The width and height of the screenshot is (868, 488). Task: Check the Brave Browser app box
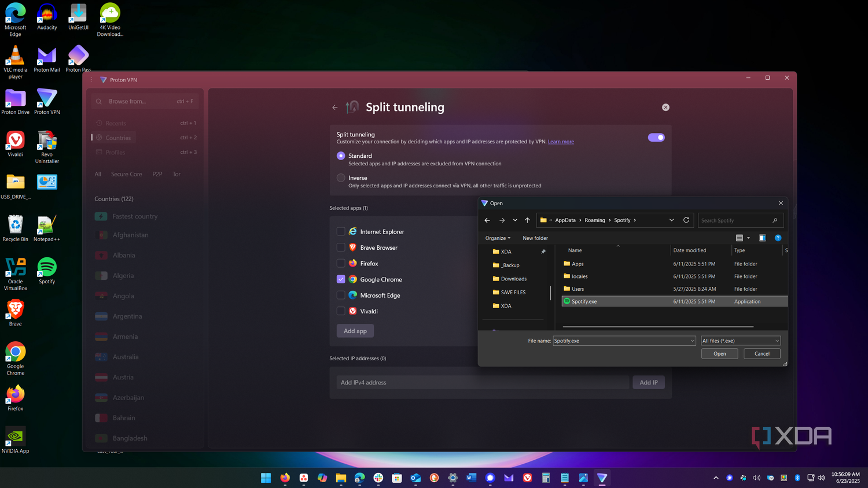tap(341, 247)
